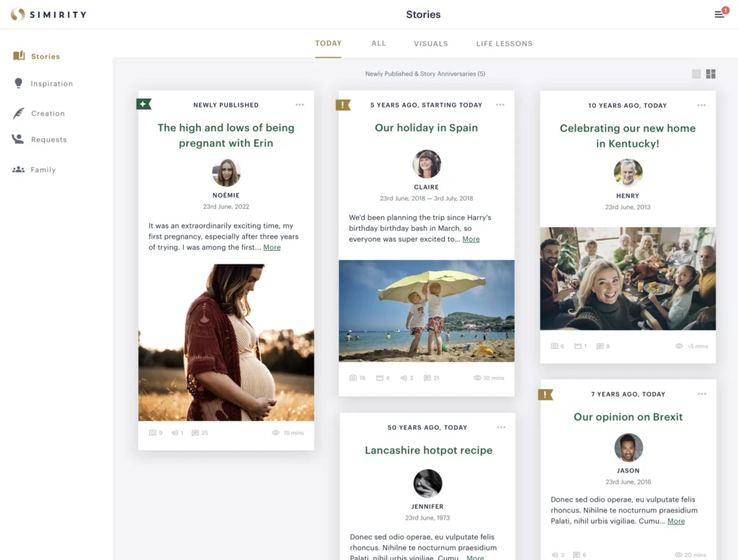Click the Creation feather quill icon
Image resolution: width=738 pixels, height=560 pixels.
pyautogui.click(x=19, y=113)
